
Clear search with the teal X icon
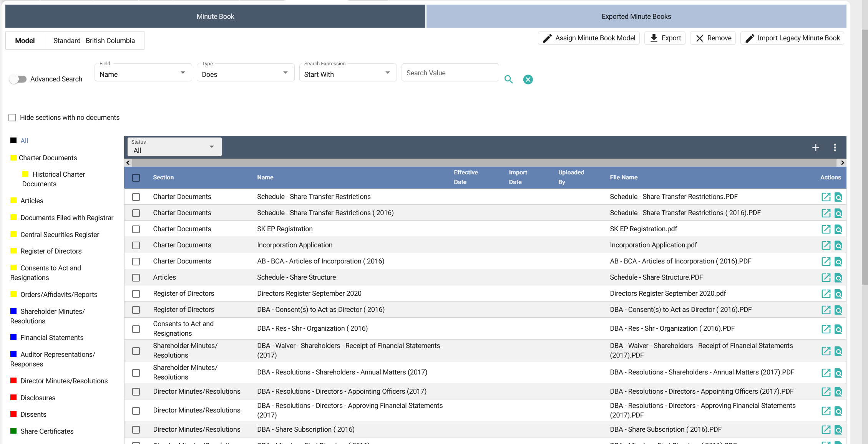point(528,80)
